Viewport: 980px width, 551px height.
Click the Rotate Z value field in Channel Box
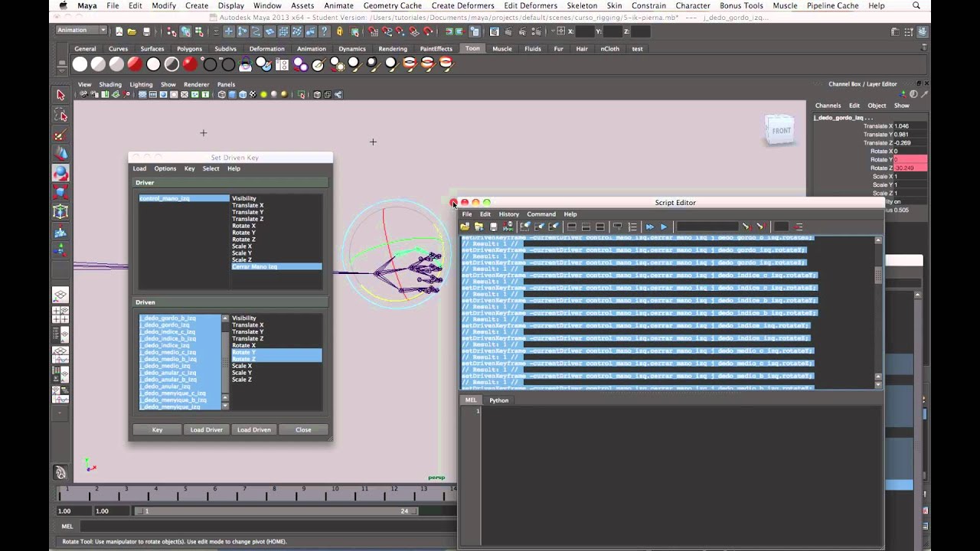(x=910, y=168)
